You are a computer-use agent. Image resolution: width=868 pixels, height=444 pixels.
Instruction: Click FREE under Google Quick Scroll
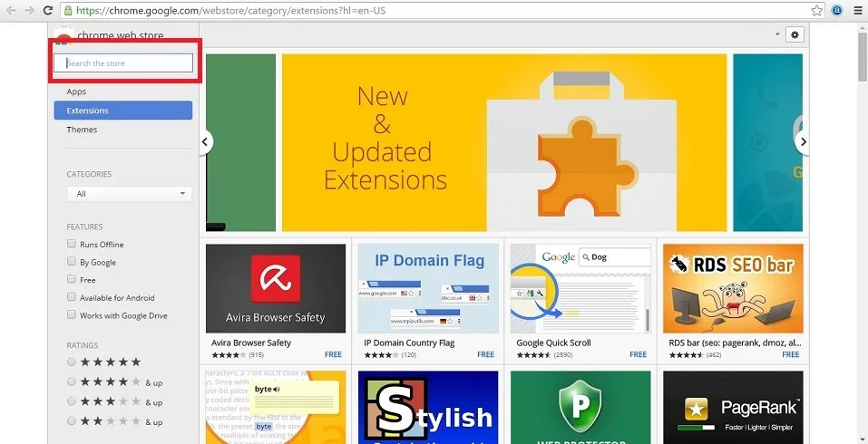639,354
